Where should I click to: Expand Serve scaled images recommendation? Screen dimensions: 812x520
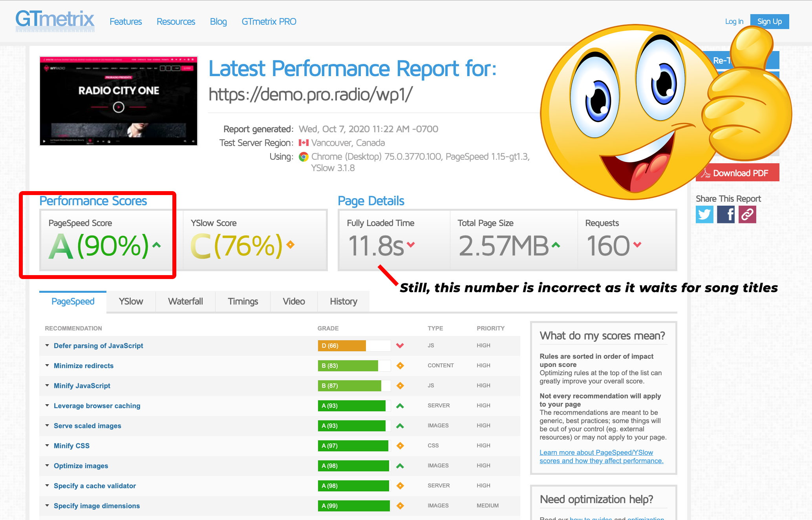point(87,426)
